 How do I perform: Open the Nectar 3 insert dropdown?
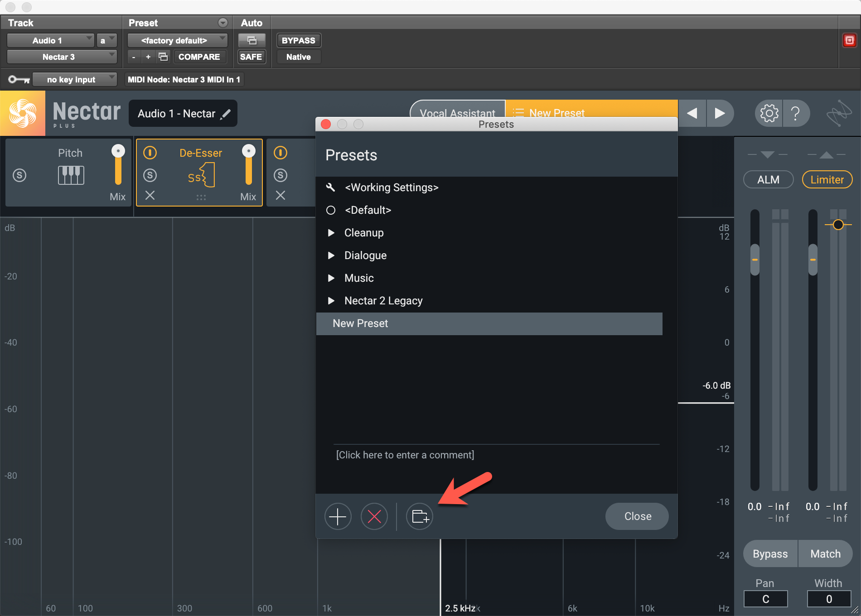[62, 57]
